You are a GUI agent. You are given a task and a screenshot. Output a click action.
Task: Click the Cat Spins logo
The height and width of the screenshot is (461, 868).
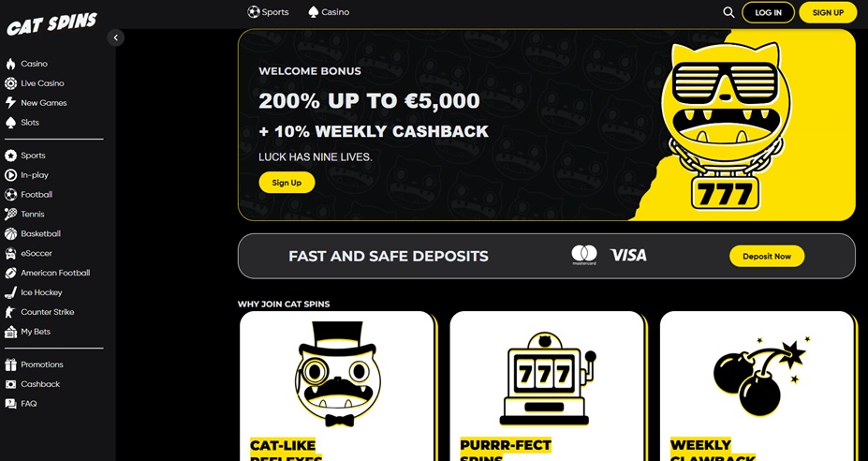(51, 24)
